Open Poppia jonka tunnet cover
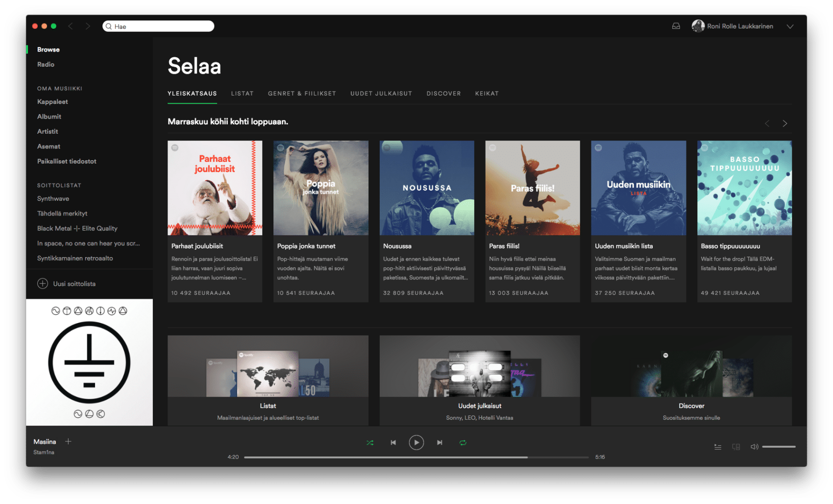833x504 pixels. click(x=320, y=188)
